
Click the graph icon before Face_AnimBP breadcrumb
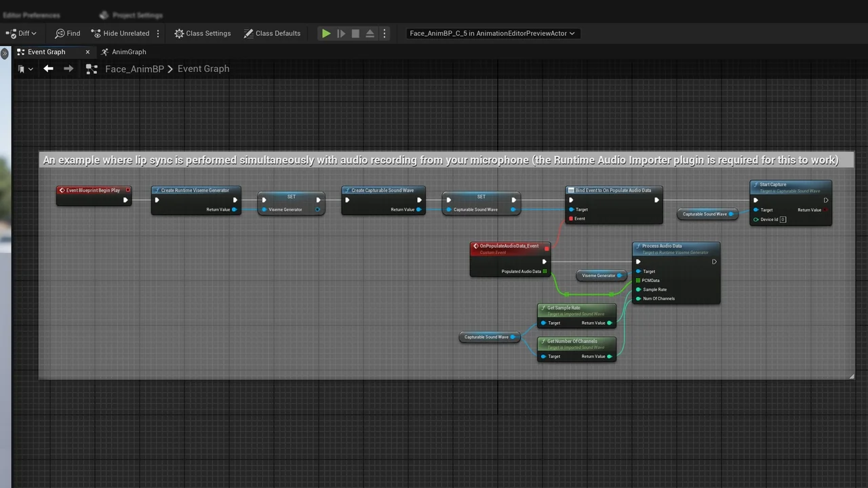(92, 68)
